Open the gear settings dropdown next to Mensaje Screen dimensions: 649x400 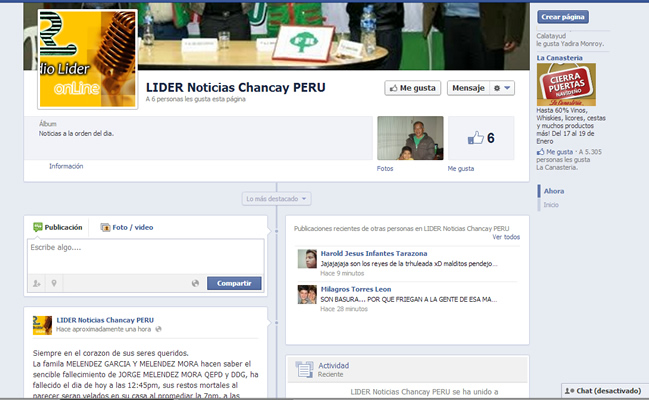point(502,88)
